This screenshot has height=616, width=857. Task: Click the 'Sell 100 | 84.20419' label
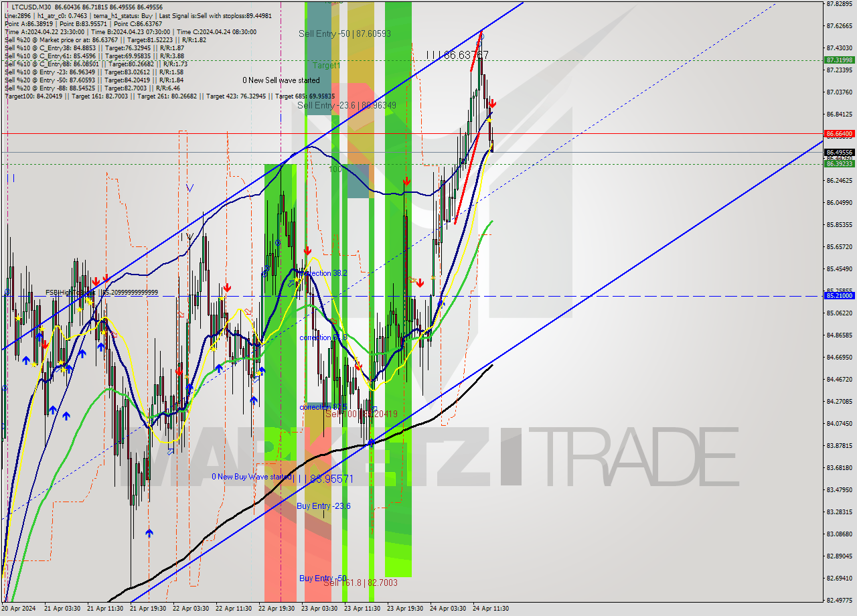tap(362, 414)
